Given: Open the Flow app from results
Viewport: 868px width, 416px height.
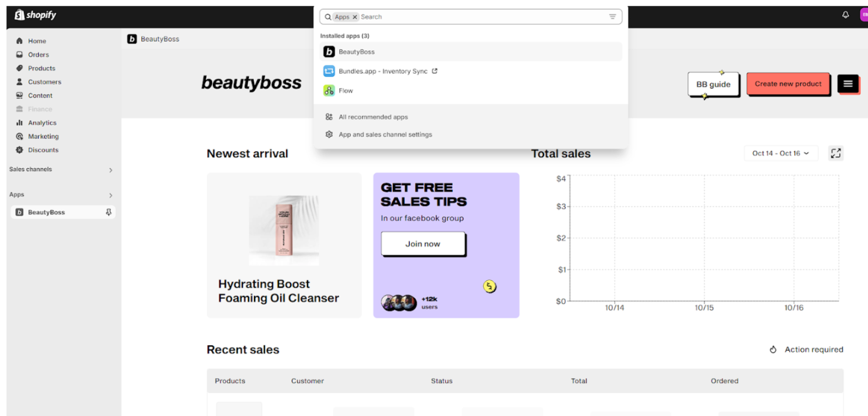Looking at the screenshot, I should coord(346,91).
